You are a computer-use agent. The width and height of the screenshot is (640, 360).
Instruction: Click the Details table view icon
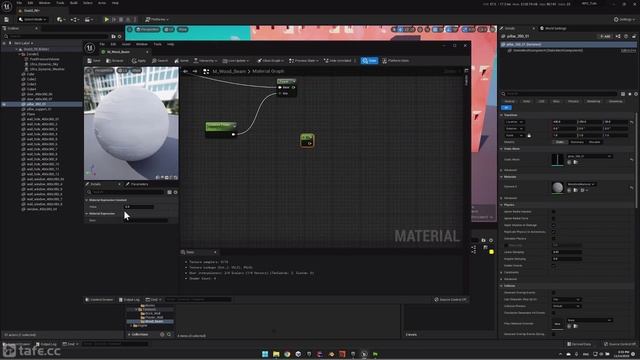623,94
